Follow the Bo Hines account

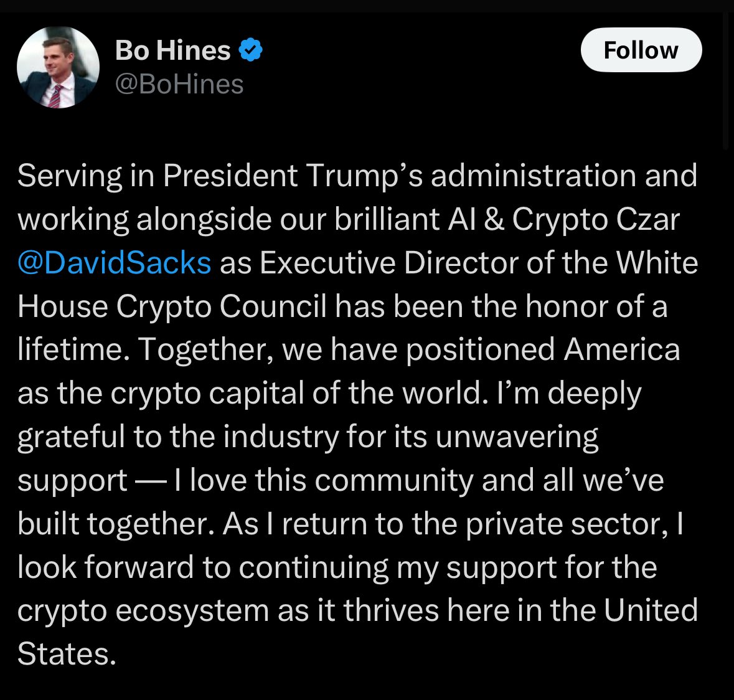click(641, 50)
